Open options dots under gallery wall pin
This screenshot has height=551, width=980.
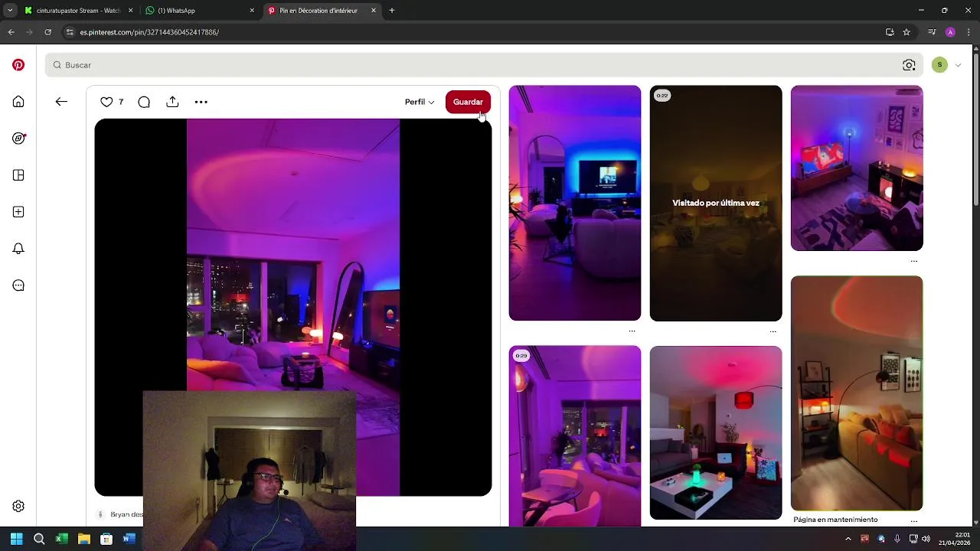(x=913, y=261)
